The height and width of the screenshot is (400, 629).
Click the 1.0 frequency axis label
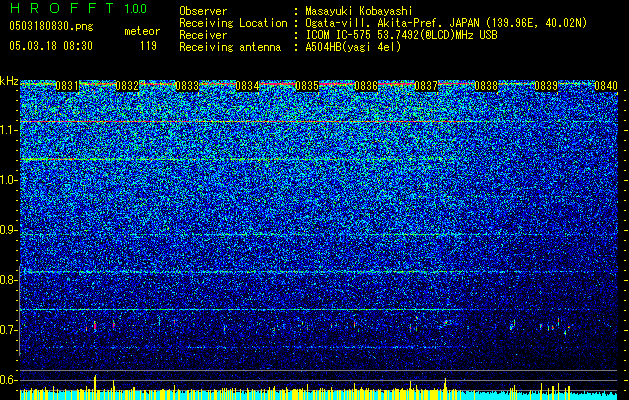8,180
